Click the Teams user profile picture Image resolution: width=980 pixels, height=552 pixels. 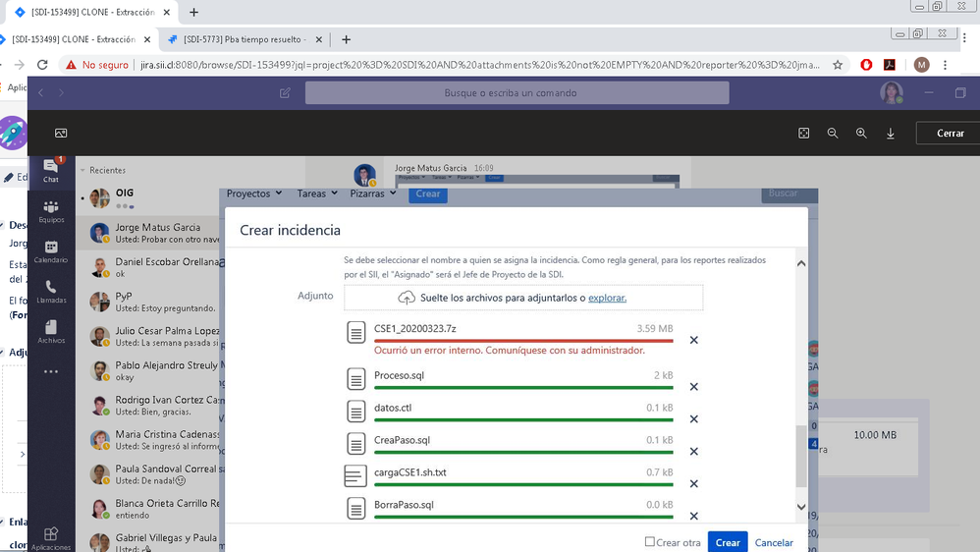(x=892, y=92)
